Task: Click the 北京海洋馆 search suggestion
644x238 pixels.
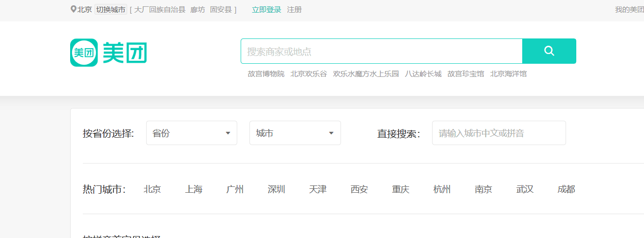Action: (509, 74)
